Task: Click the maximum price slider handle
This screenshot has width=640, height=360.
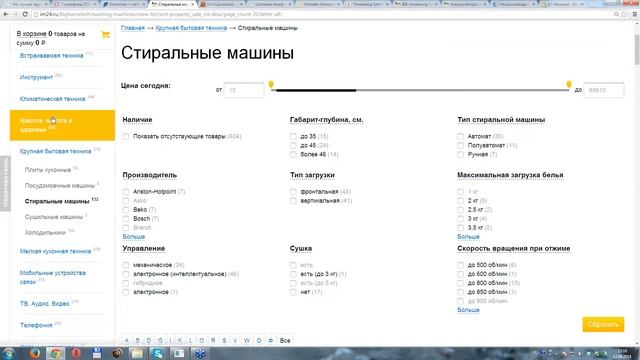Action: tap(569, 84)
